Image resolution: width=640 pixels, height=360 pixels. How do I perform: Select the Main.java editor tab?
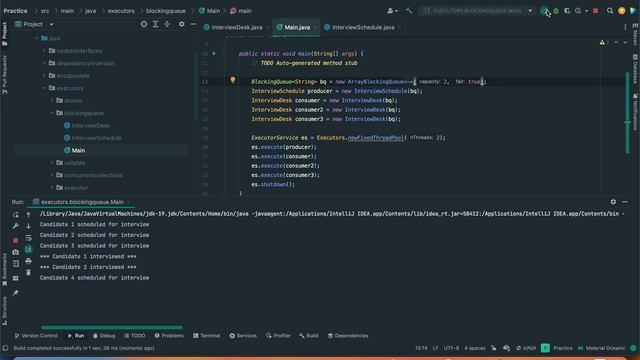tap(296, 27)
